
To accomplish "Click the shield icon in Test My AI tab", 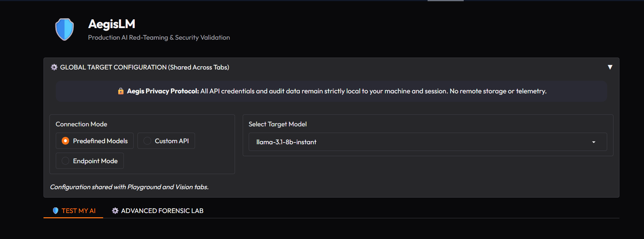I will tap(55, 211).
